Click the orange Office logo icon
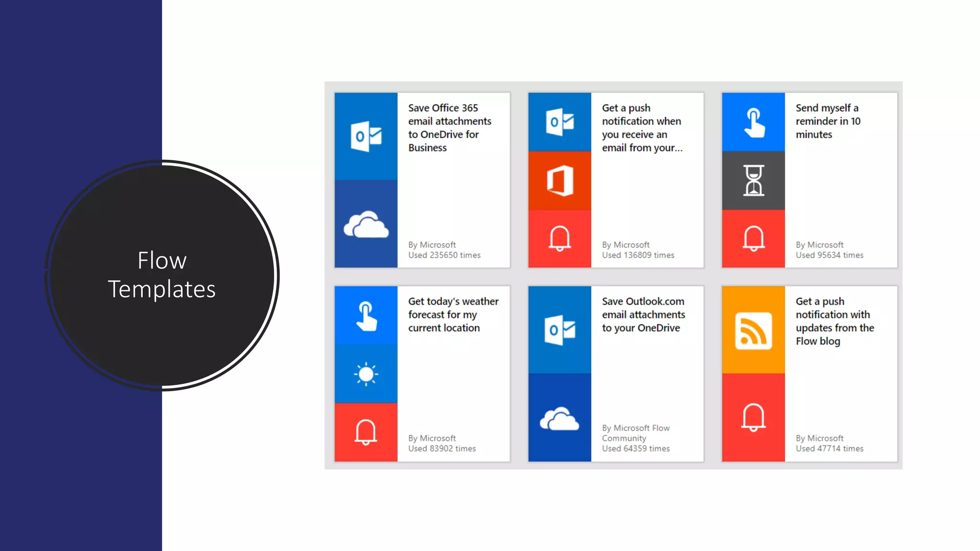The image size is (980, 551). point(560,181)
